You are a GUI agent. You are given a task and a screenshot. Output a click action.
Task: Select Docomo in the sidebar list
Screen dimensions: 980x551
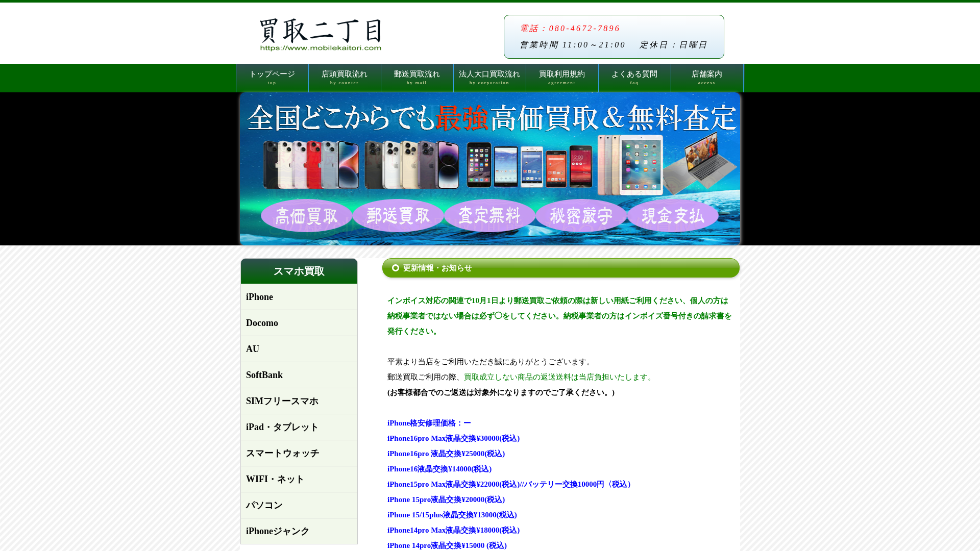point(299,323)
